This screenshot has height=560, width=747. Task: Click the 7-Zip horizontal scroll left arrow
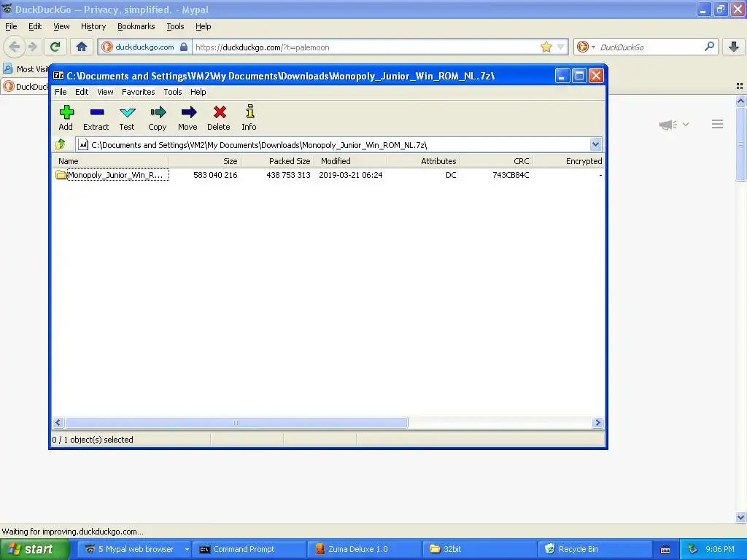pyautogui.click(x=58, y=422)
